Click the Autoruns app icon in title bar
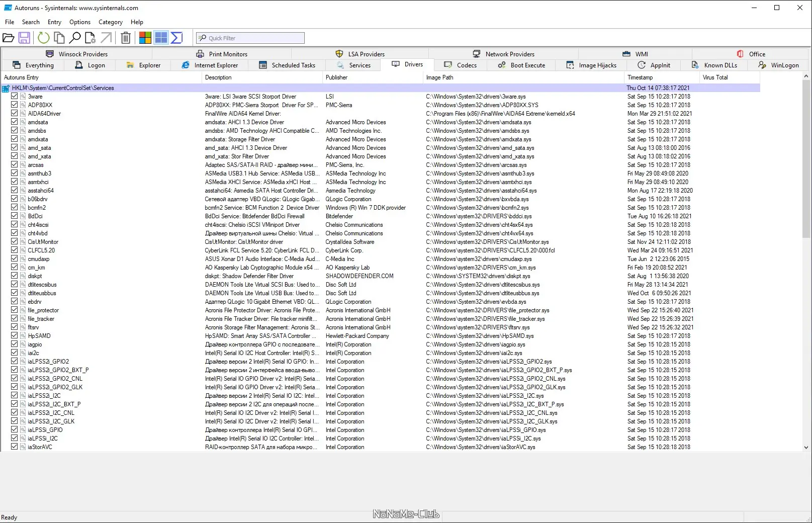Viewport: 812px width, 523px height. click(x=8, y=8)
